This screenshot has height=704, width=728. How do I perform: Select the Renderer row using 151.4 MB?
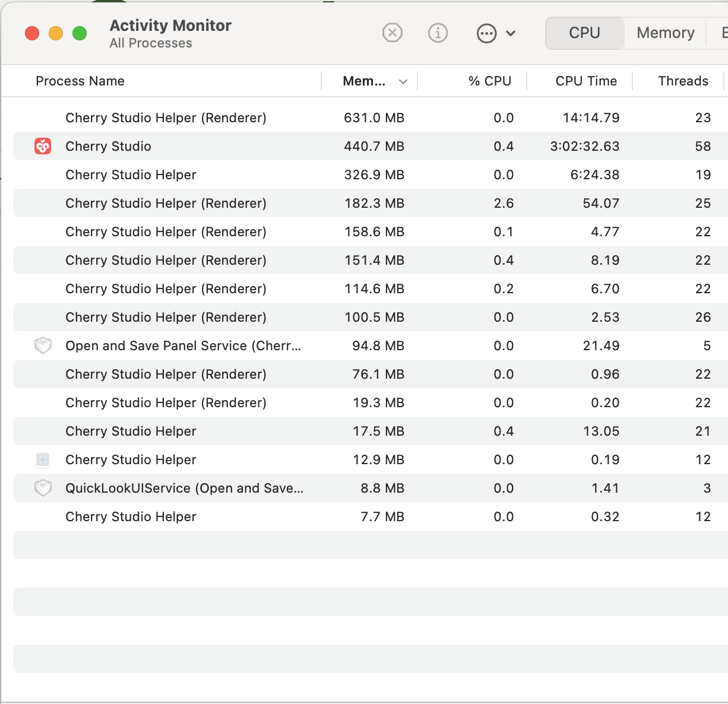coord(371,260)
